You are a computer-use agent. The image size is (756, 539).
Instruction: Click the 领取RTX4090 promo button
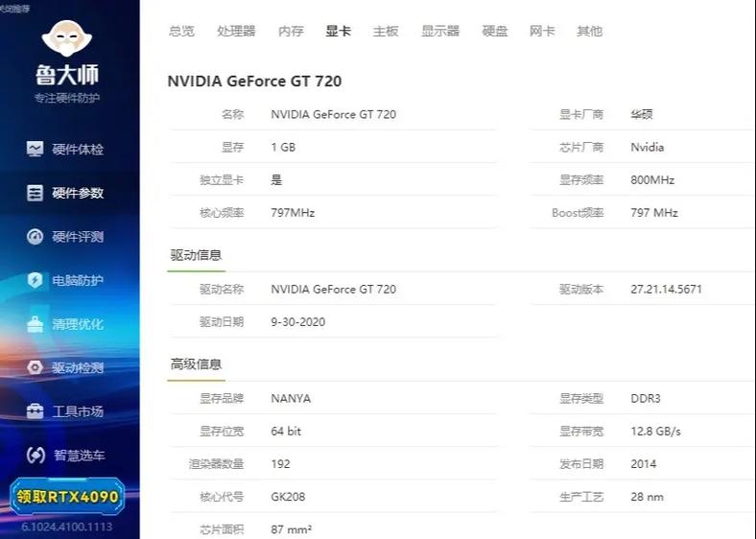click(67, 497)
